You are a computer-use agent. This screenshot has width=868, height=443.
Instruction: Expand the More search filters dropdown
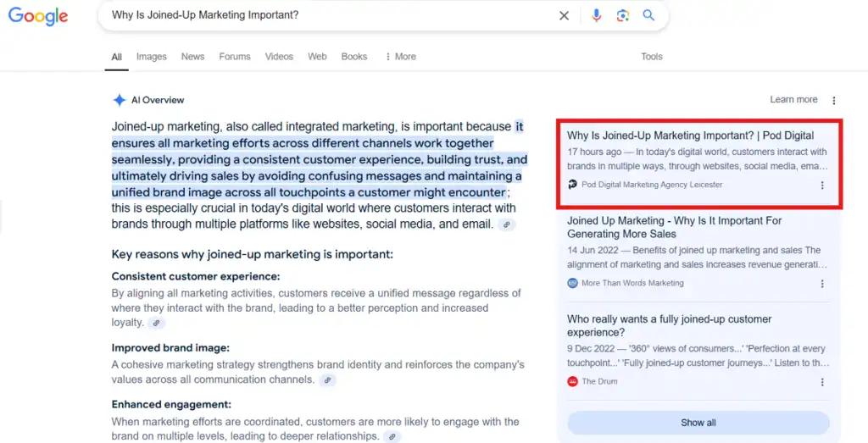(400, 57)
